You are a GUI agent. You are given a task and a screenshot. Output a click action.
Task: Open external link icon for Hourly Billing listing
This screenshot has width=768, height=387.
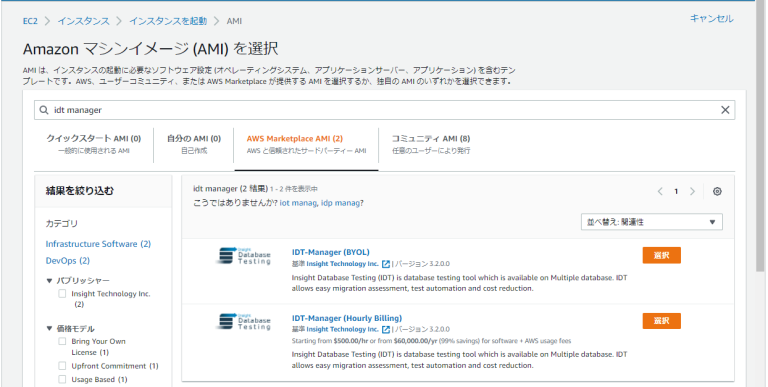point(386,329)
